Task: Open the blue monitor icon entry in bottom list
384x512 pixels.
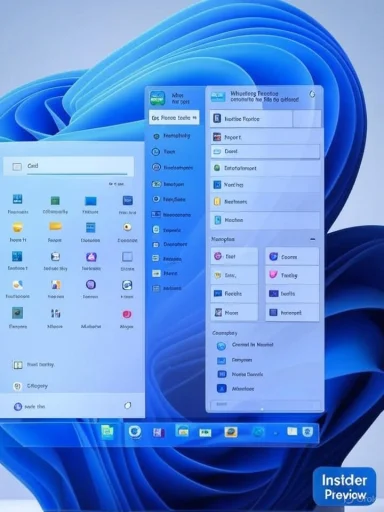Action: tap(234, 360)
